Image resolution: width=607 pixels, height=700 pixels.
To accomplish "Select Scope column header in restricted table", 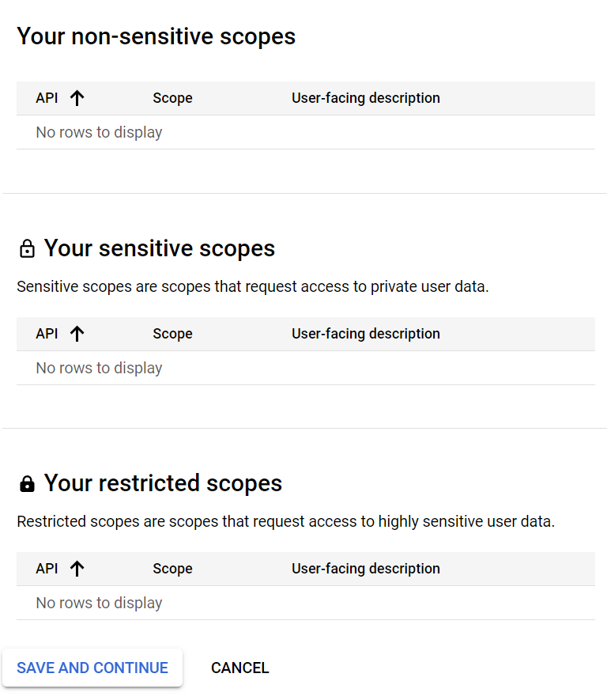I will [172, 569].
